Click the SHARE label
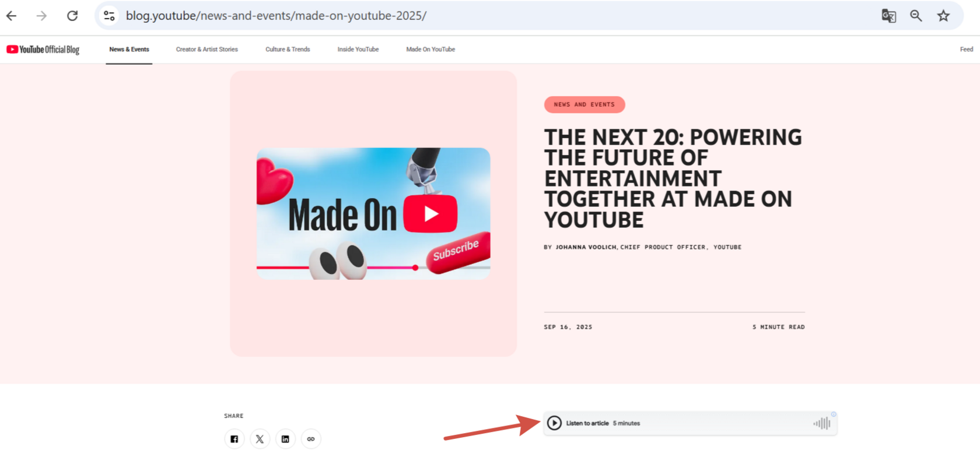Viewport: 980px width, 457px height. (x=234, y=416)
